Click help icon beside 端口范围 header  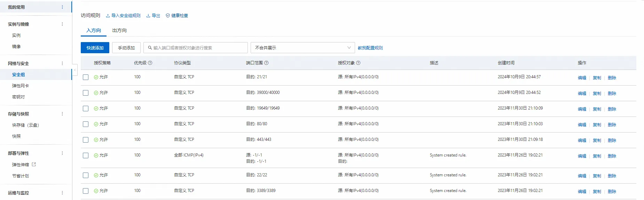pyautogui.click(x=266, y=63)
